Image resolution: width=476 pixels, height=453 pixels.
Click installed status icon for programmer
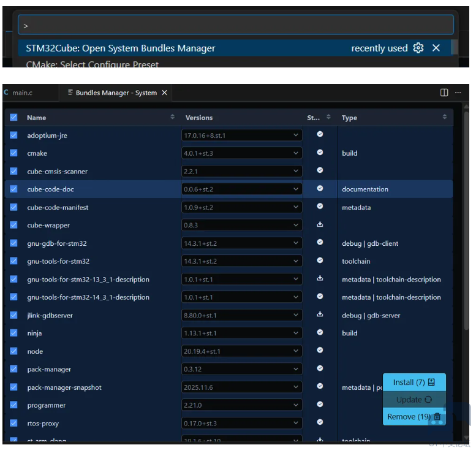pos(320,404)
